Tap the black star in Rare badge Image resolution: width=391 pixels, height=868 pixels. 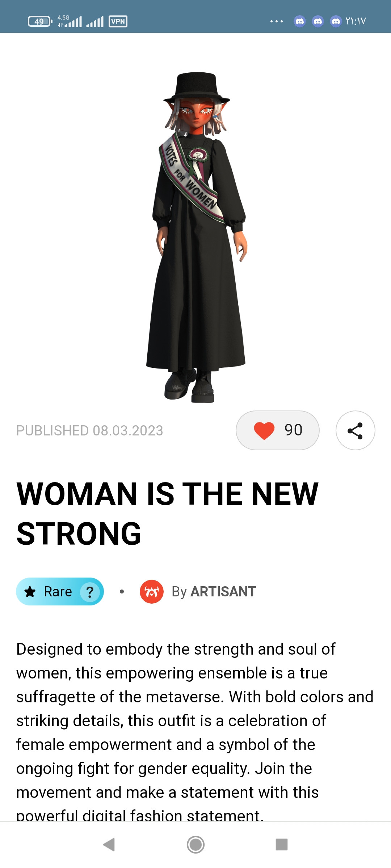coord(30,592)
